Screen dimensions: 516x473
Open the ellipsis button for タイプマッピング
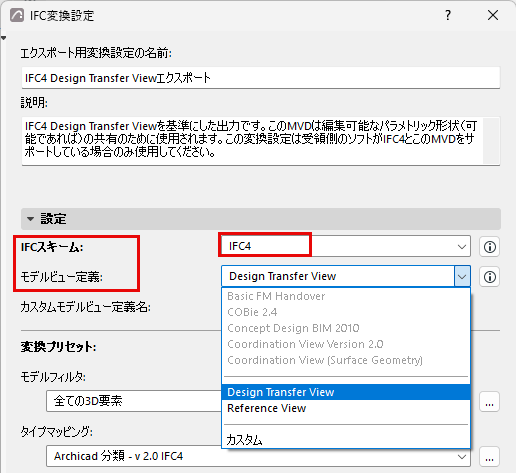click(x=489, y=456)
